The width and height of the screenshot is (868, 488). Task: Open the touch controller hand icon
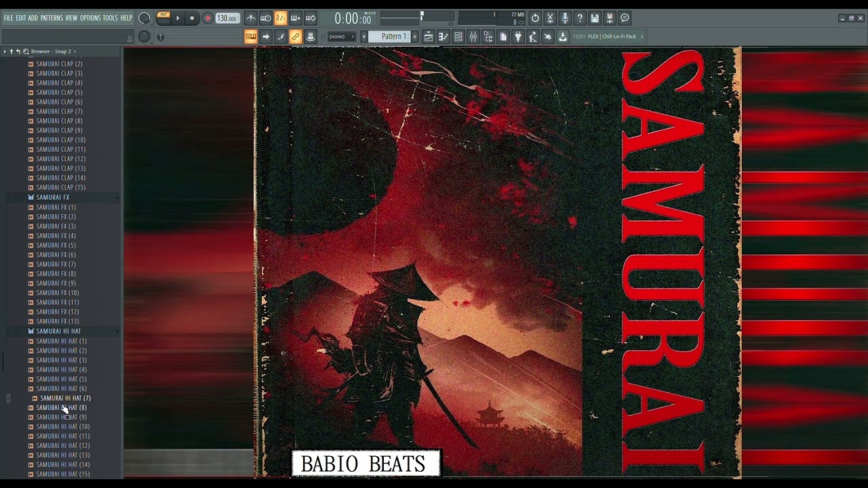(x=548, y=37)
